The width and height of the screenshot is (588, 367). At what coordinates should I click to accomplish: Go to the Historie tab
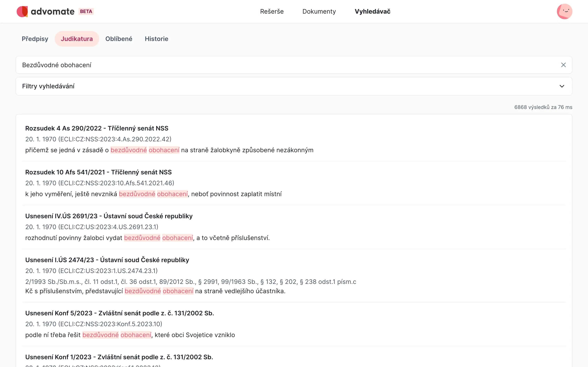pos(157,39)
